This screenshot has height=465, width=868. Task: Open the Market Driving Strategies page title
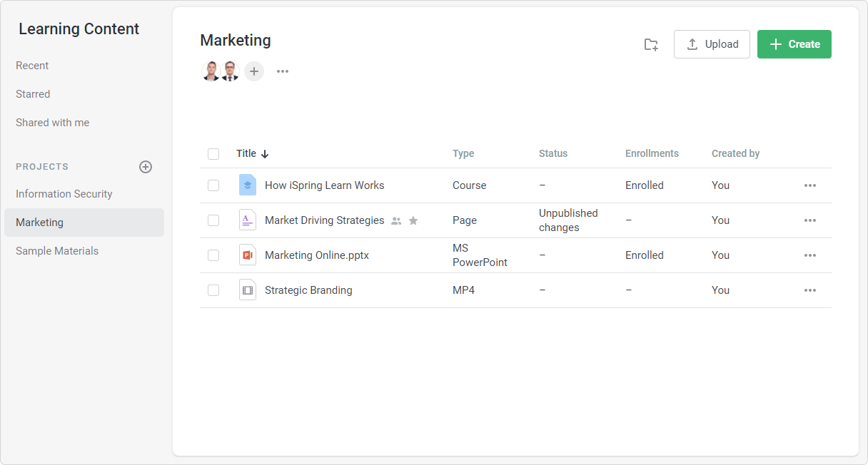point(324,220)
